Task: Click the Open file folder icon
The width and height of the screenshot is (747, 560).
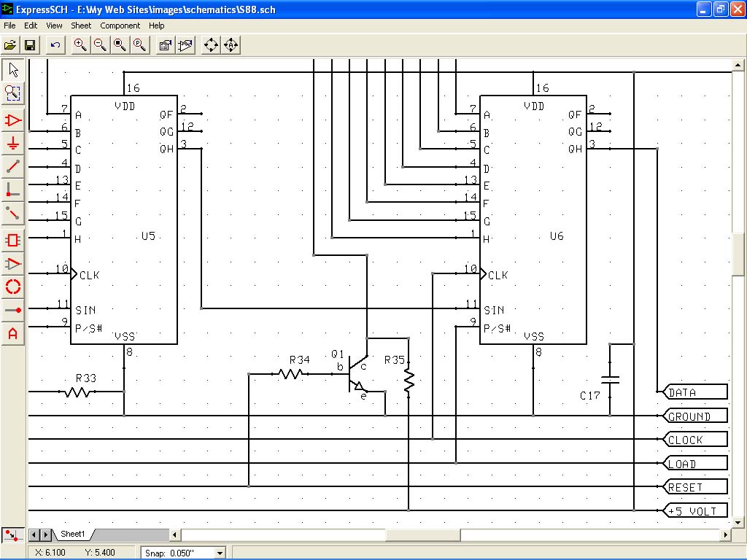Action: point(10,45)
